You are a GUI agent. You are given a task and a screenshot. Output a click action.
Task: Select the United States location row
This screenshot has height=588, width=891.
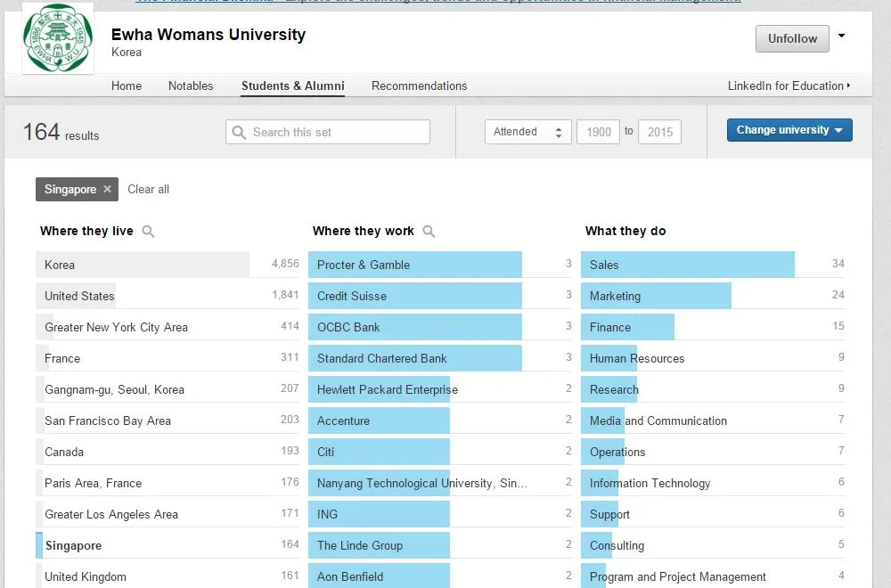tap(168, 296)
